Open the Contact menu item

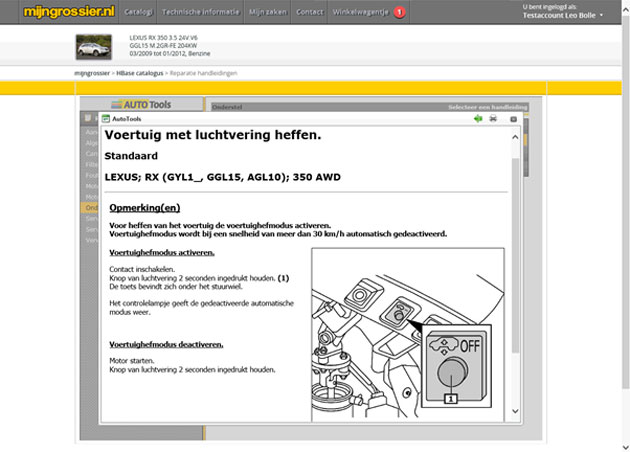coord(309,12)
